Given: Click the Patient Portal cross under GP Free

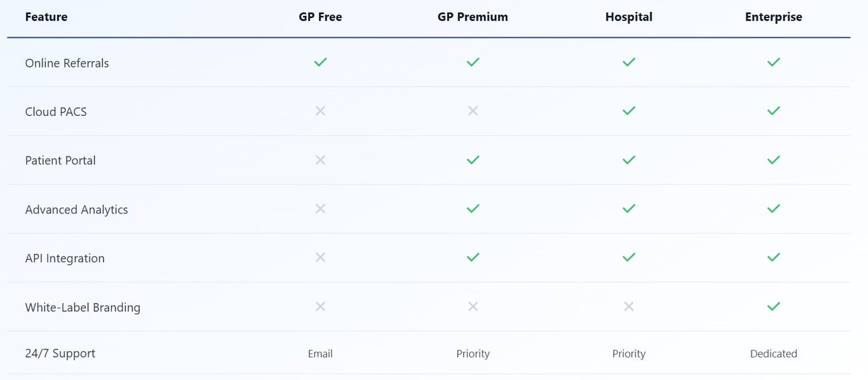Looking at the screenshot, I should [x=320, y=160].
